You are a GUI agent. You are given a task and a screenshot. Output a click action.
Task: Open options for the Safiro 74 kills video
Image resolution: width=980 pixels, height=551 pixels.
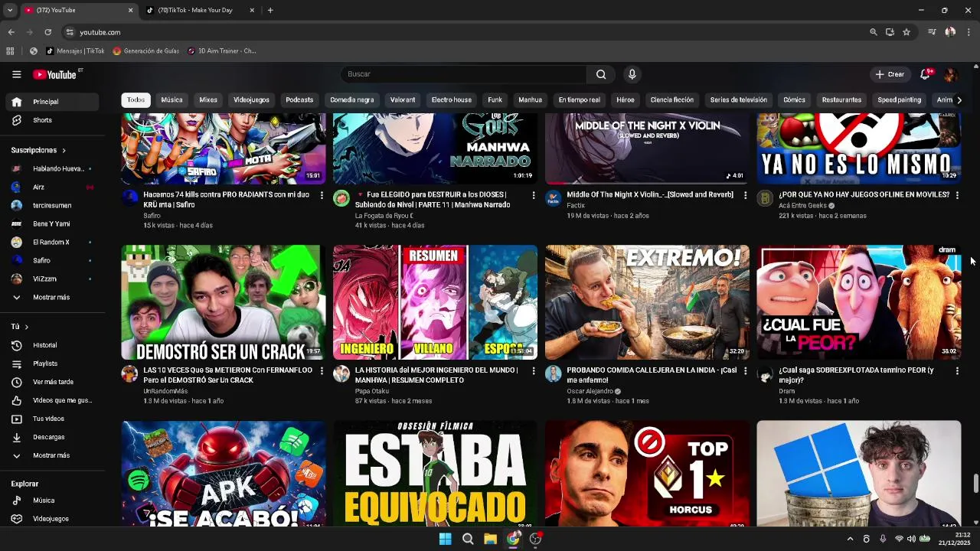click(322, 195)
